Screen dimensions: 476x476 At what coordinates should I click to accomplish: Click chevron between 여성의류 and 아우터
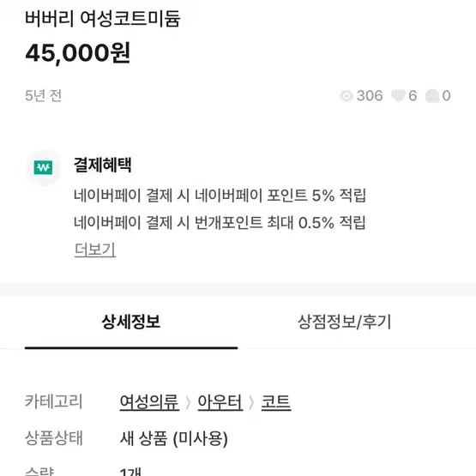188,403
